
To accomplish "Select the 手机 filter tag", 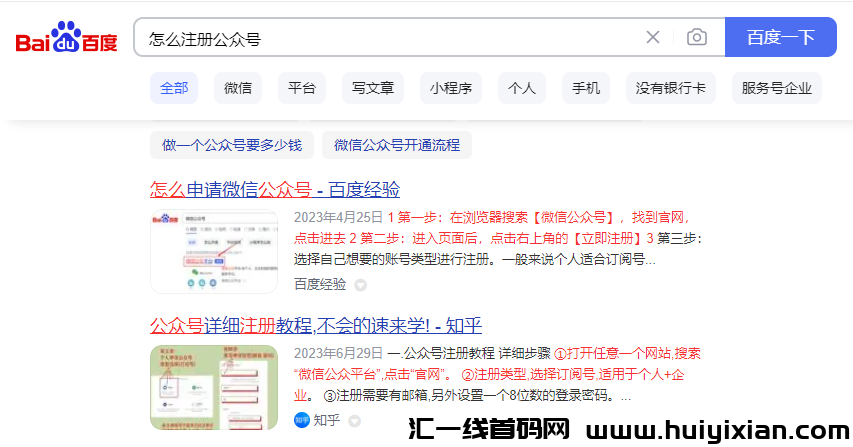I will tap(586, 88).
